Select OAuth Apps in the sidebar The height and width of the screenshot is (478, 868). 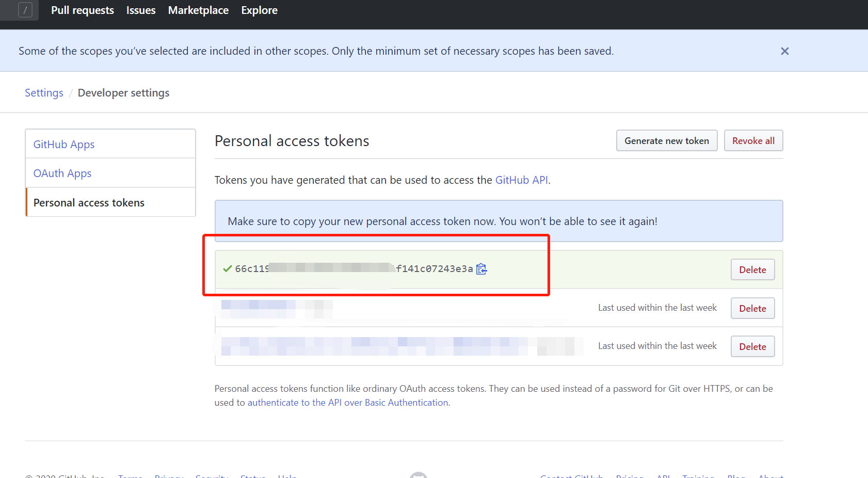(x=110, y=173)
